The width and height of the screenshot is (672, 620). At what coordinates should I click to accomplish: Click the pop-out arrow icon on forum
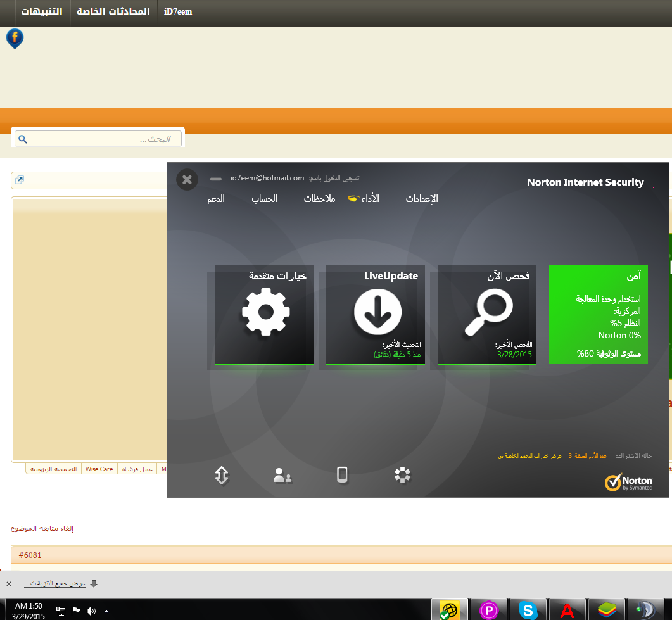pos(19,180)
